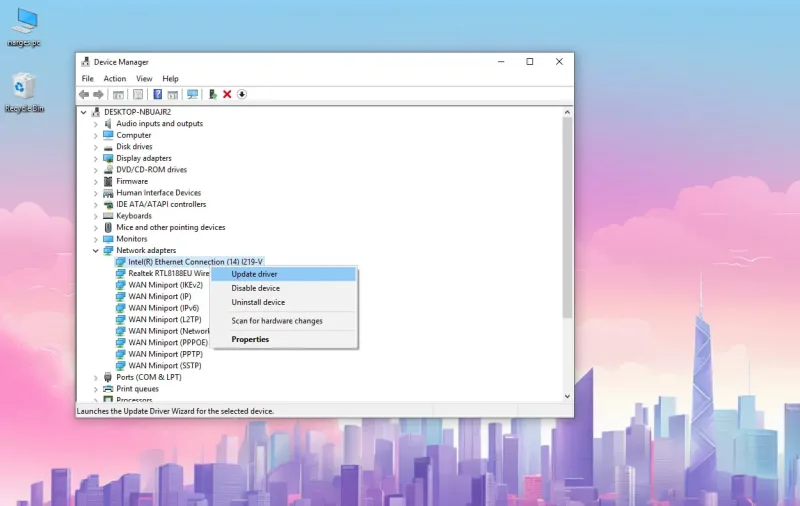Open the Recycle Bin desktop icon

[x=24, y=92]
